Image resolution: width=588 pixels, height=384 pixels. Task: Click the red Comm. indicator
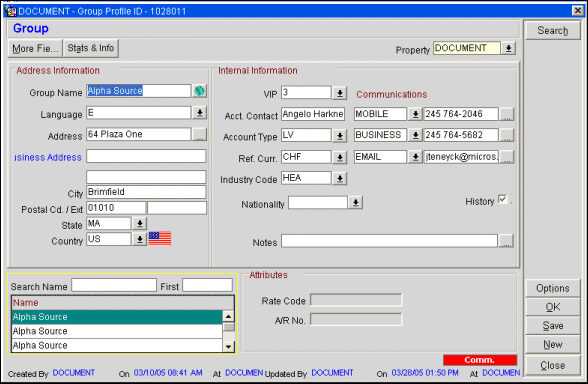pyautogui.click(x=480, y=360)
